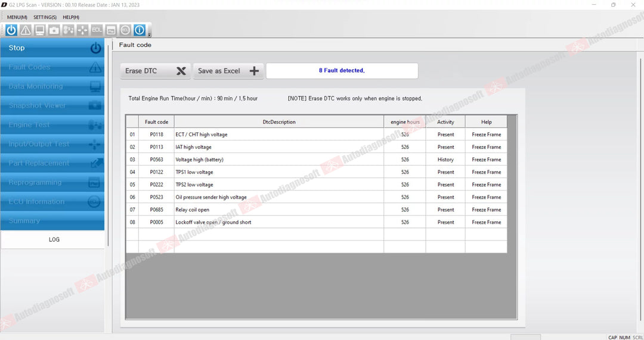Open Input/Output Test from the sidebar
This screenshot has height=340, width=644.
(52, 144)
